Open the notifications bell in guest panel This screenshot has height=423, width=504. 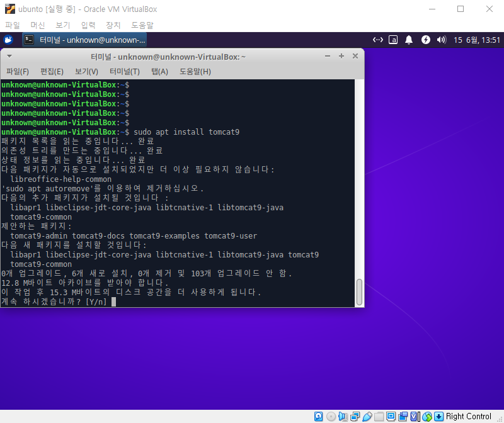click(409, 40)
